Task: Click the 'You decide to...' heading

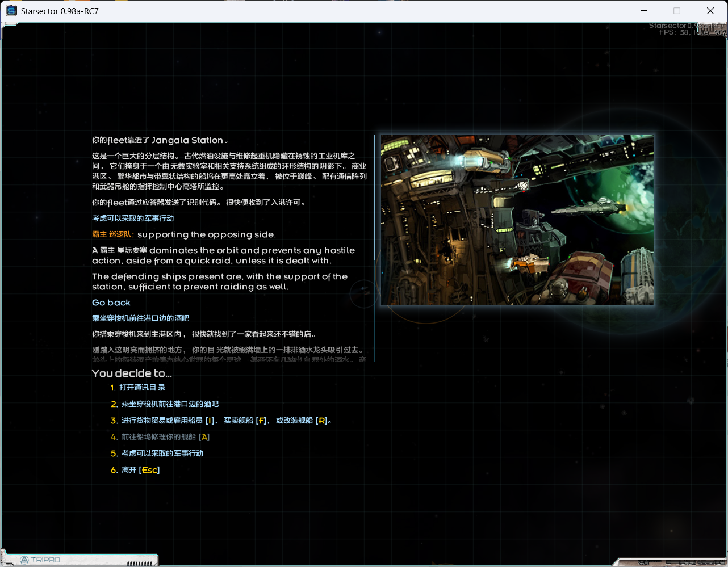Action: [132, 373]
